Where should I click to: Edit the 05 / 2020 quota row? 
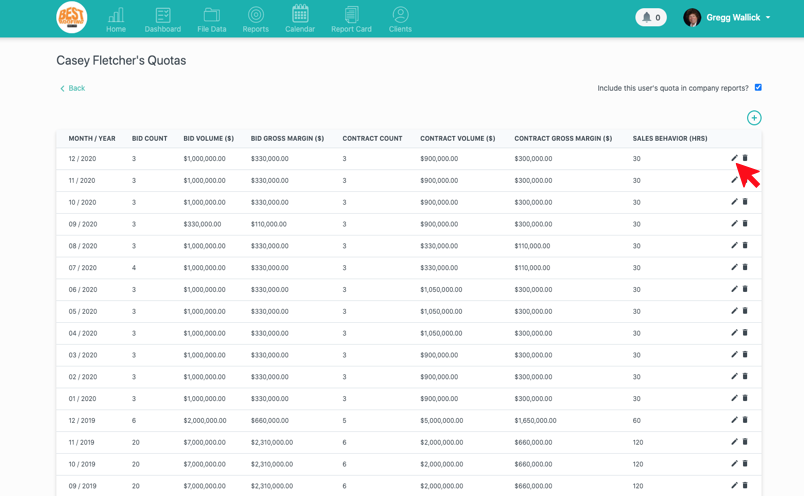[x=734, y=310]
